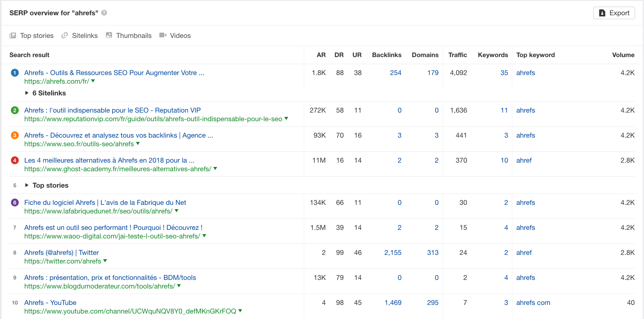Open 'Ahrefs (@ahrefs) | Twitter' result title
The image size is (644, 319).
point(61,253)
